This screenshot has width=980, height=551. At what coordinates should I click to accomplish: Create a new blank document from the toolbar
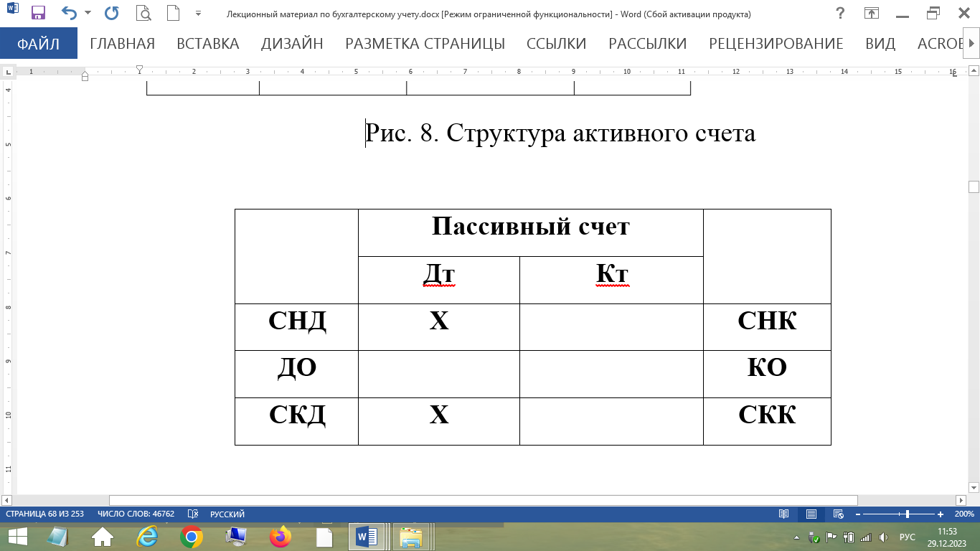[x=172, y=13]
